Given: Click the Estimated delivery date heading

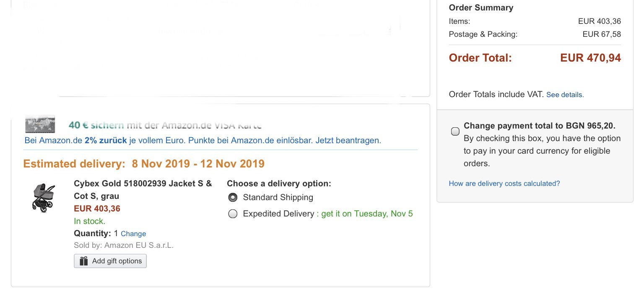Looking at the screenshot, I should (143, 163).
